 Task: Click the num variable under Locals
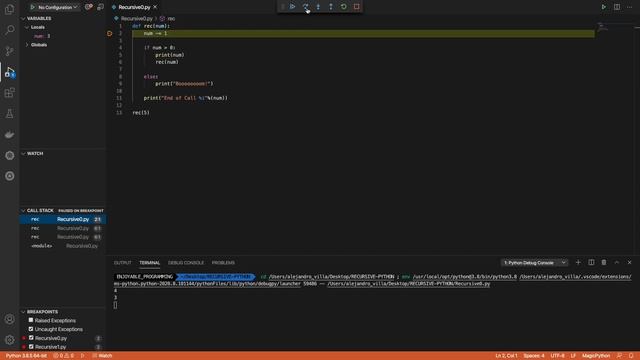point(42,36)
